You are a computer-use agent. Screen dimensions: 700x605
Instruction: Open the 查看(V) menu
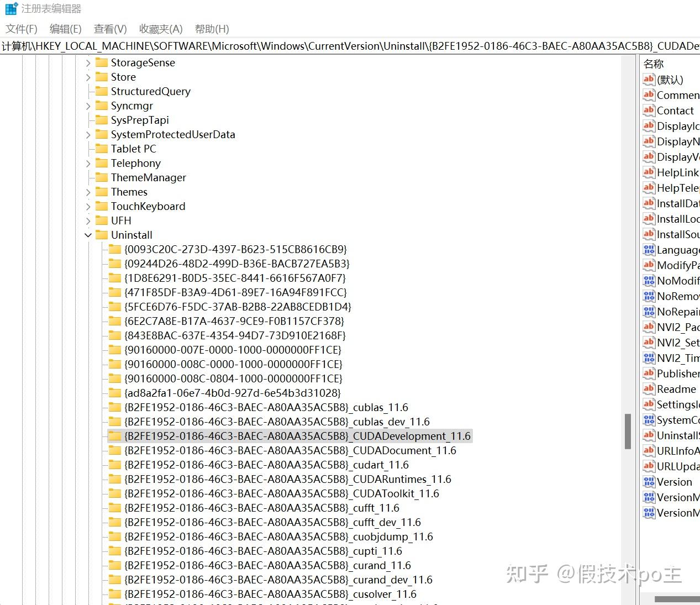[x=110, y=29]
